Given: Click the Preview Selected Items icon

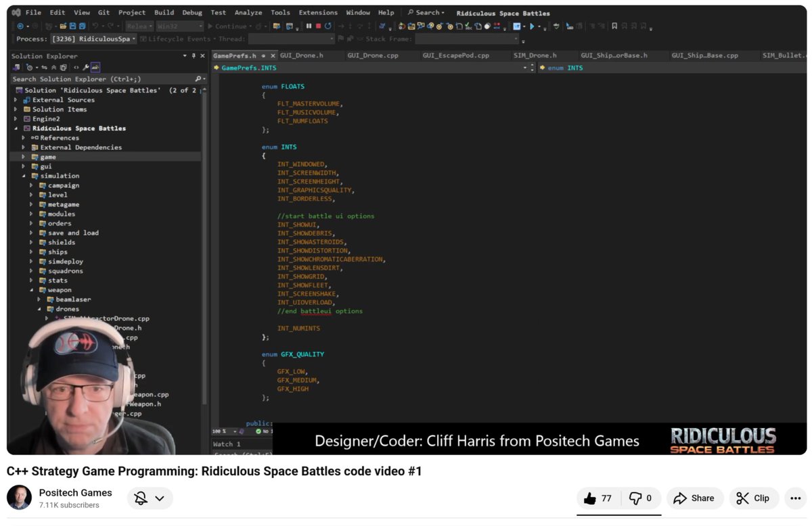Looking at the screenshot, I should [x=95, y=67].
